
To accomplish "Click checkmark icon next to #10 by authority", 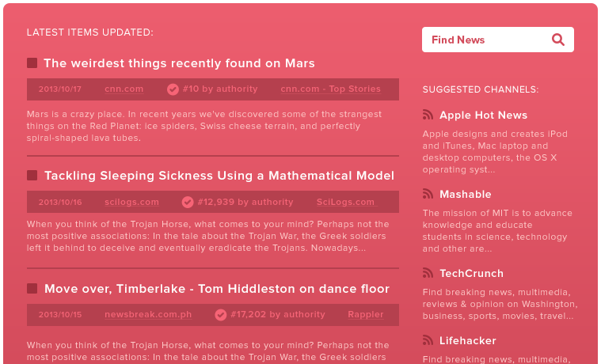I will point(173,89).
